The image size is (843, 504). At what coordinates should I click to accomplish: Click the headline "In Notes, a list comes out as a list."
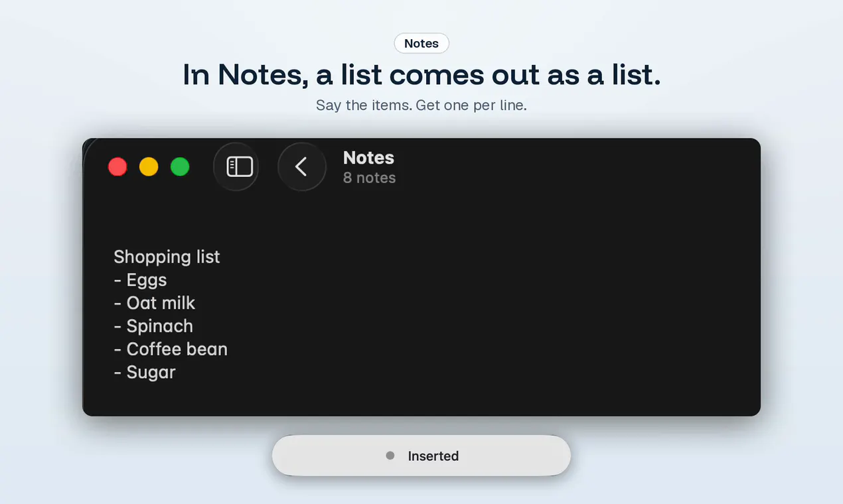(x=421, y=76)
